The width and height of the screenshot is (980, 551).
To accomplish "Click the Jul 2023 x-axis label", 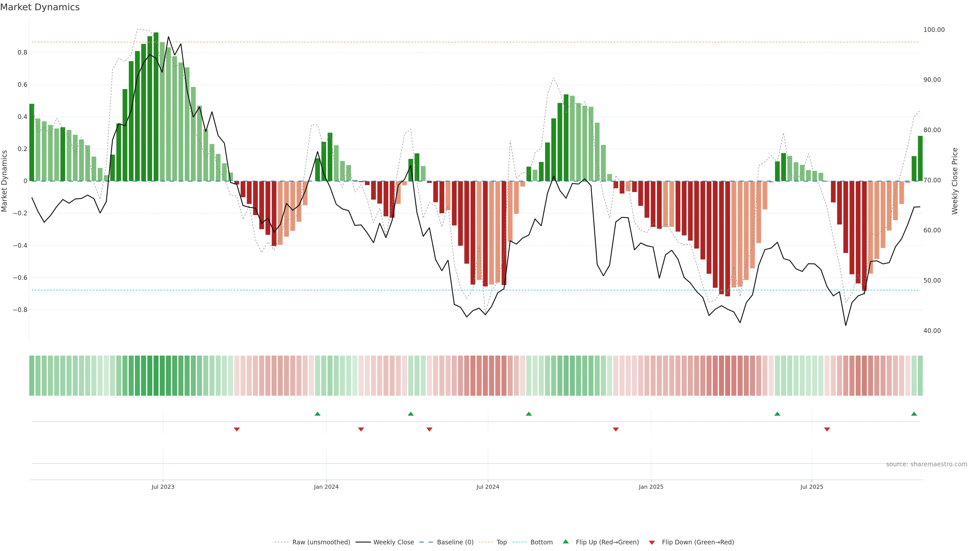I will click(x=163, y=487).
